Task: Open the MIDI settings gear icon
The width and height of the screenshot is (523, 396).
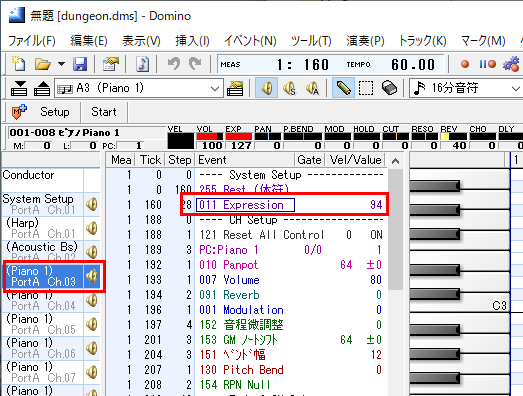Action: 512,64
